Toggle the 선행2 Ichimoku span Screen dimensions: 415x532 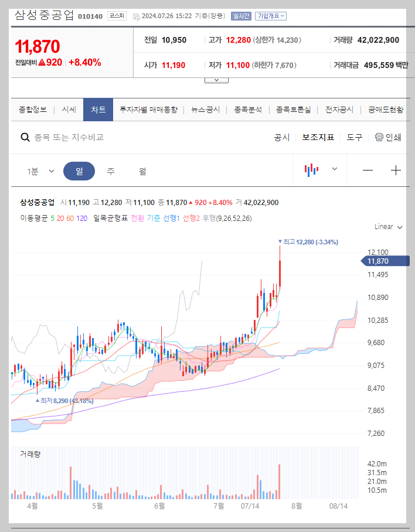[x=191, y=218]
